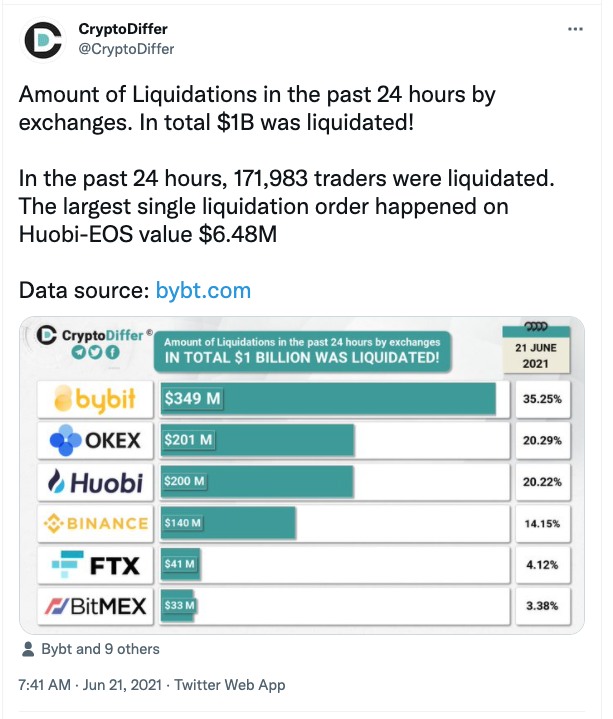Click the FTX logo in the chart
613x719 pixels.
(x=92, y=566)
